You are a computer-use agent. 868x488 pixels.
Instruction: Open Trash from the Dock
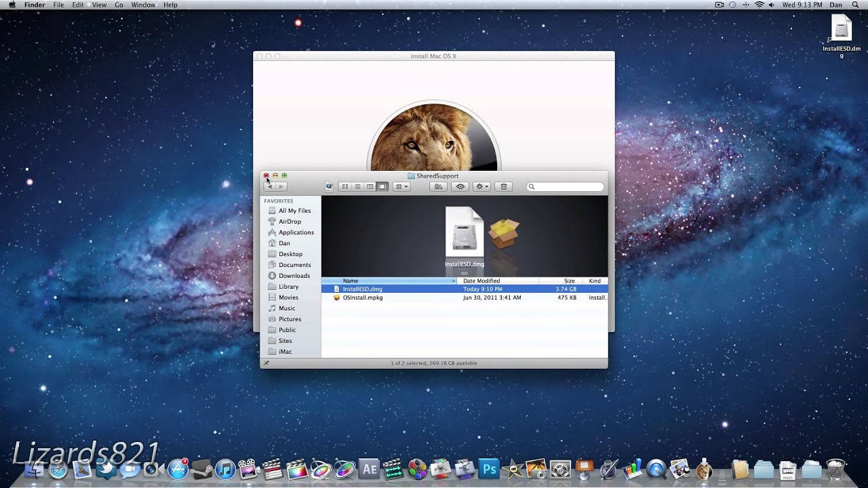pyautogui.click(x=836, y=469)
